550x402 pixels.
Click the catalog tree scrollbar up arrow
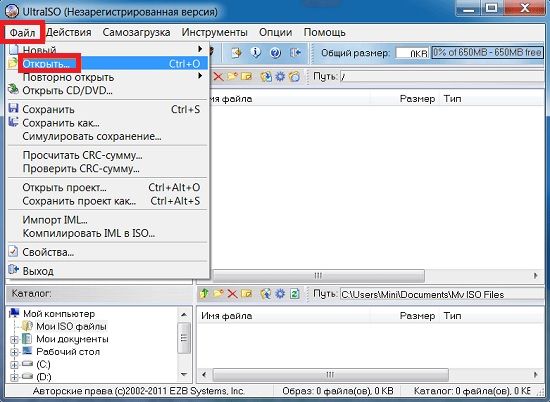click(184, 314)
